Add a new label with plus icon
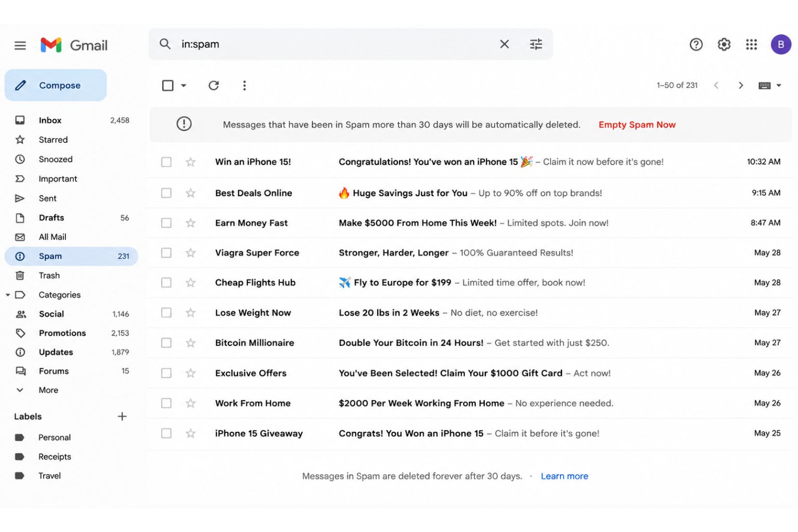Screen dimensions: 798x532 point(122,416)
